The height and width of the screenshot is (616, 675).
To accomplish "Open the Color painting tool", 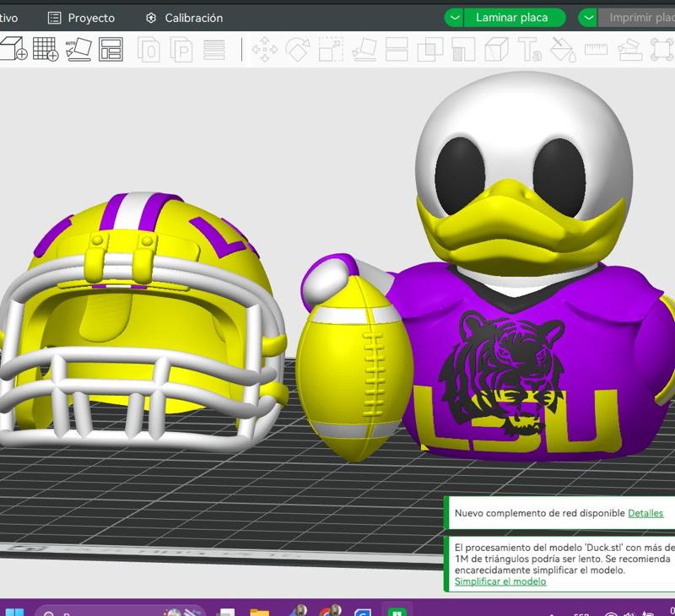I will (x=562, y=52).
